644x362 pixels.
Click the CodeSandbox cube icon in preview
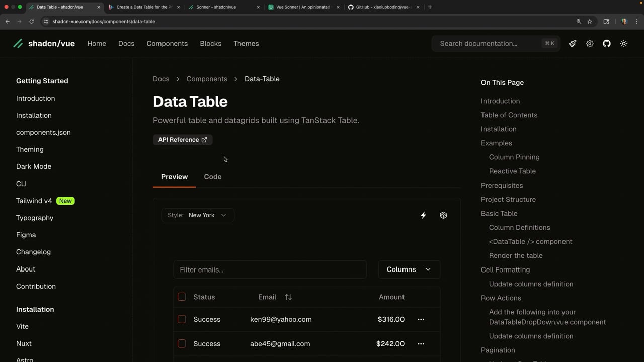[x=443, y=215]
